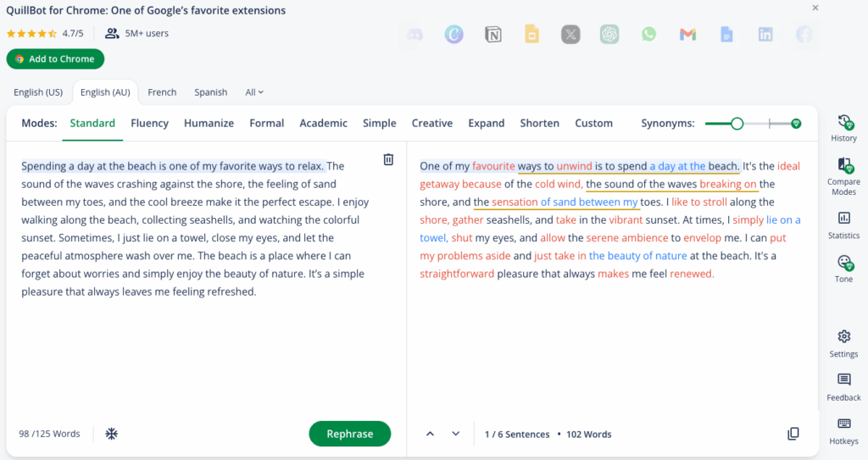Switch to the French language tab

[x=162, y=92]
